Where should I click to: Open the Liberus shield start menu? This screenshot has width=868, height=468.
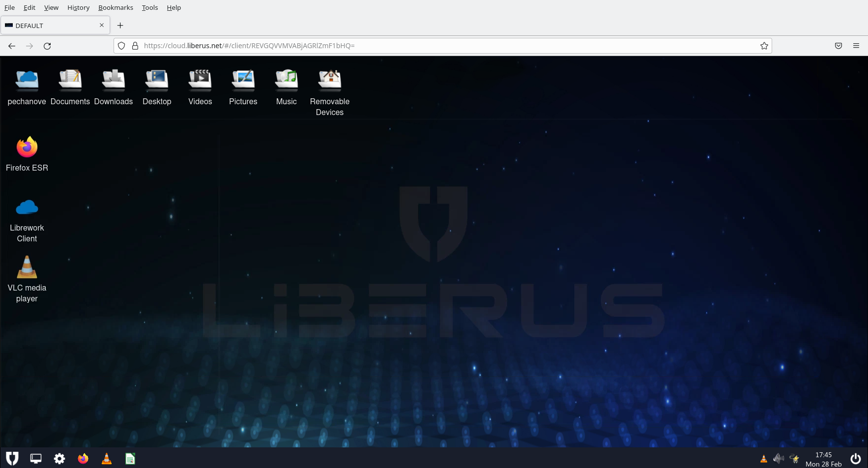point(12,459)
